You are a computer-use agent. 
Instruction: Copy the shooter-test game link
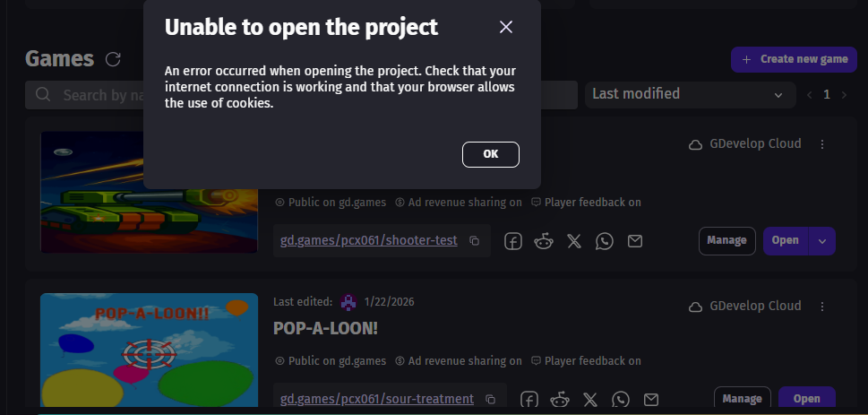click(x=475, y=241)
